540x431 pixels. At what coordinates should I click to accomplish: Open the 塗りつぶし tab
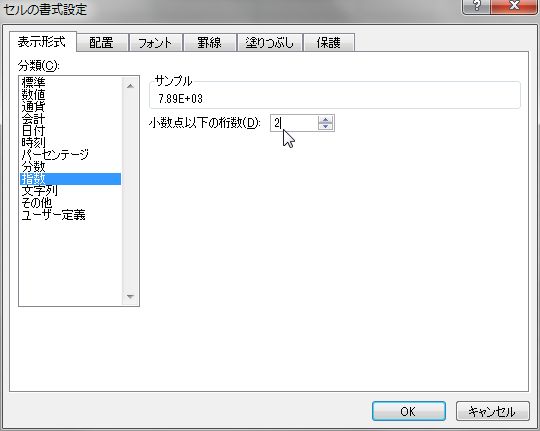[x=270, y=43]
